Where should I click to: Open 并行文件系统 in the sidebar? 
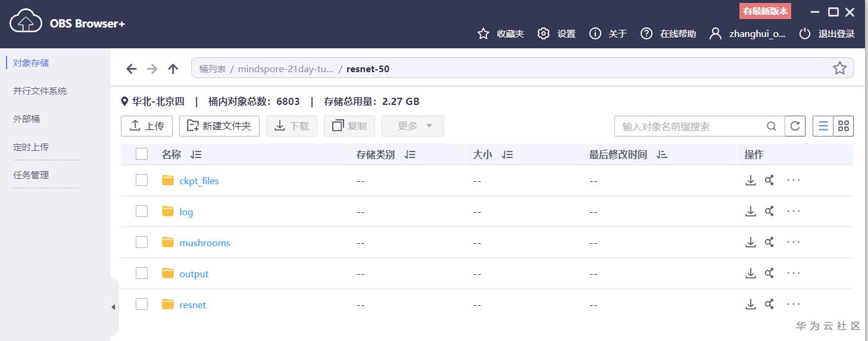click(40, 91)
